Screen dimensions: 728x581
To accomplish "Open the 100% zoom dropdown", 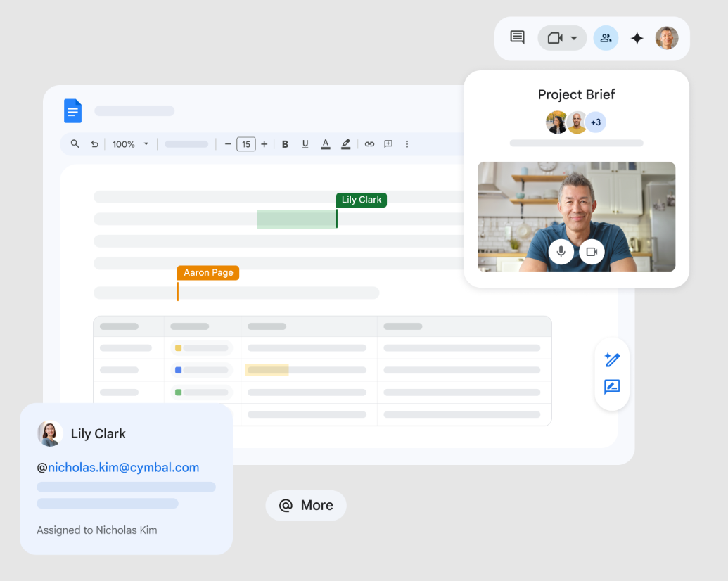I will click(x=130, y=144).
